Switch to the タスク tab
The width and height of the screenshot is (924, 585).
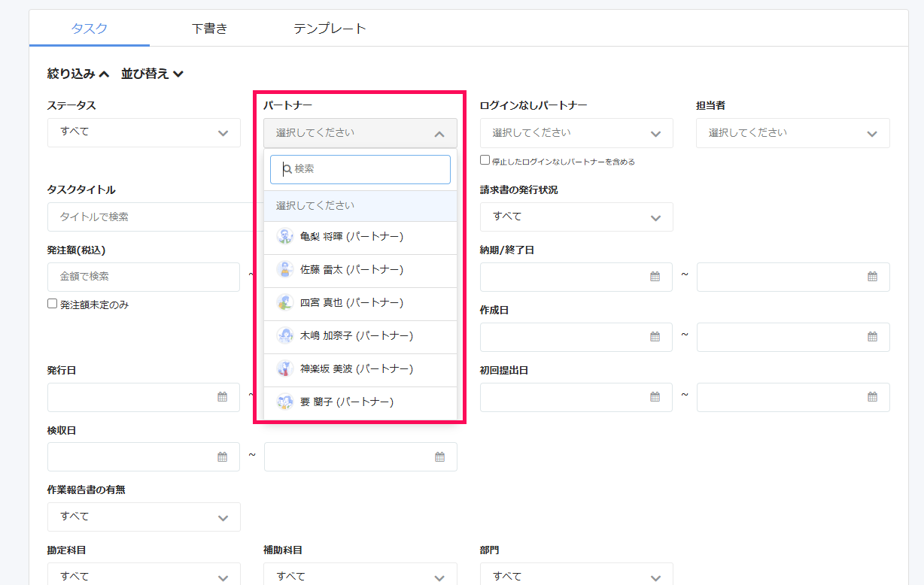[x=90, y=29]
